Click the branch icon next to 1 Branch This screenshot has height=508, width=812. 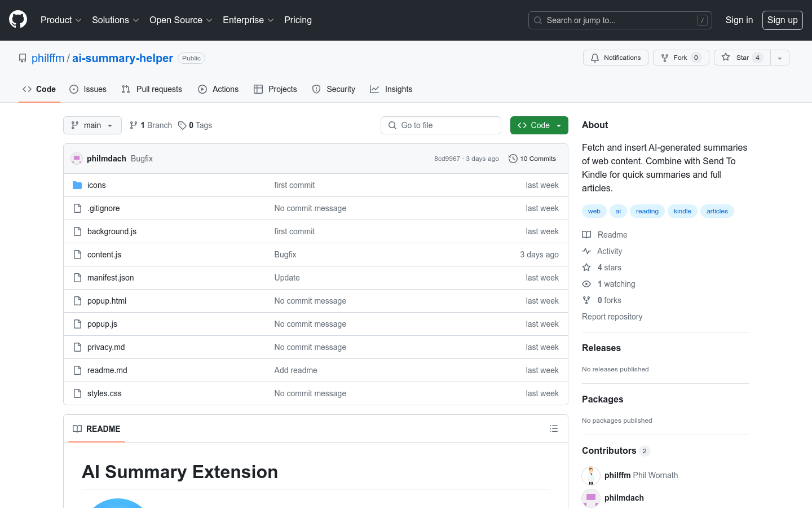(134, 125)
